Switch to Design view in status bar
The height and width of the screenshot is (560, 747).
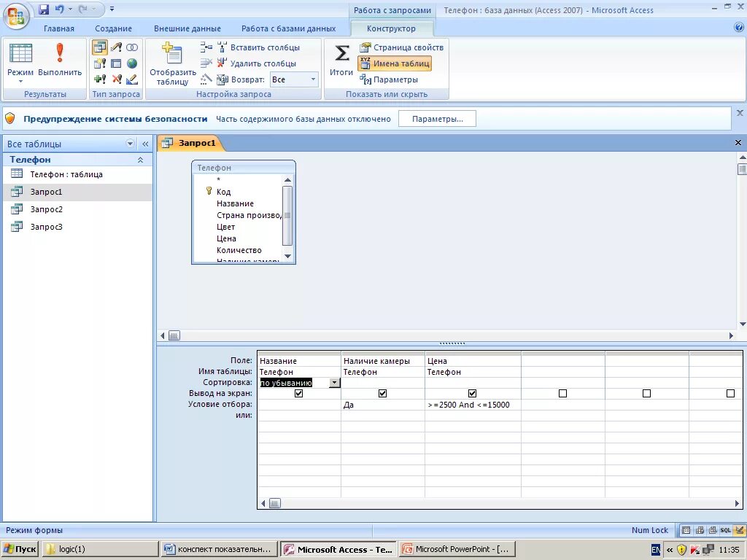740,530
